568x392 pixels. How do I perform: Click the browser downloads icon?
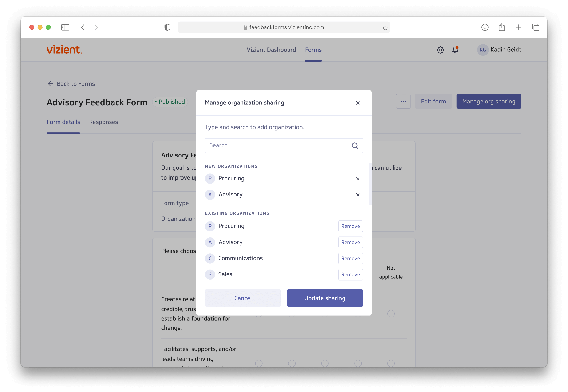pyautogui.click(x=485, y=27)
